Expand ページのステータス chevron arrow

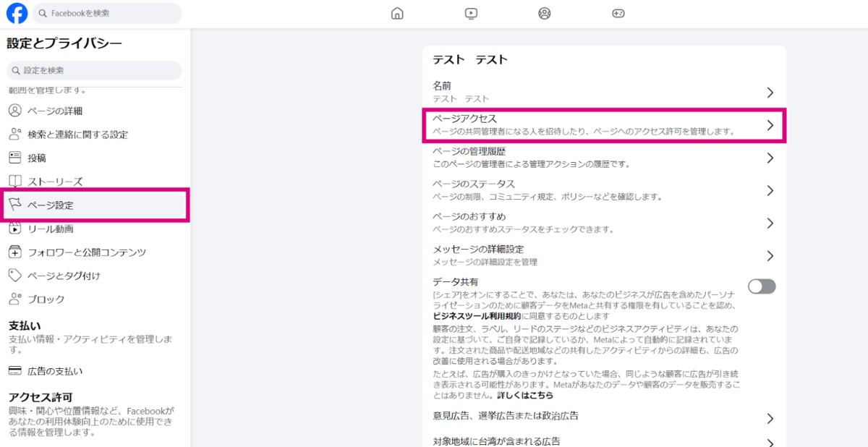click(770, 190)
